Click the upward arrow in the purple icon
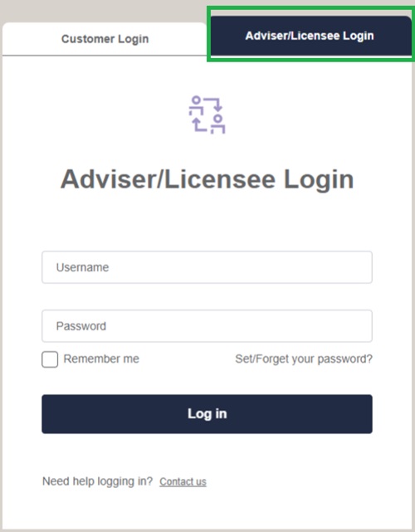The height and width of the screenshot is (532, 415). click(199, 124)
